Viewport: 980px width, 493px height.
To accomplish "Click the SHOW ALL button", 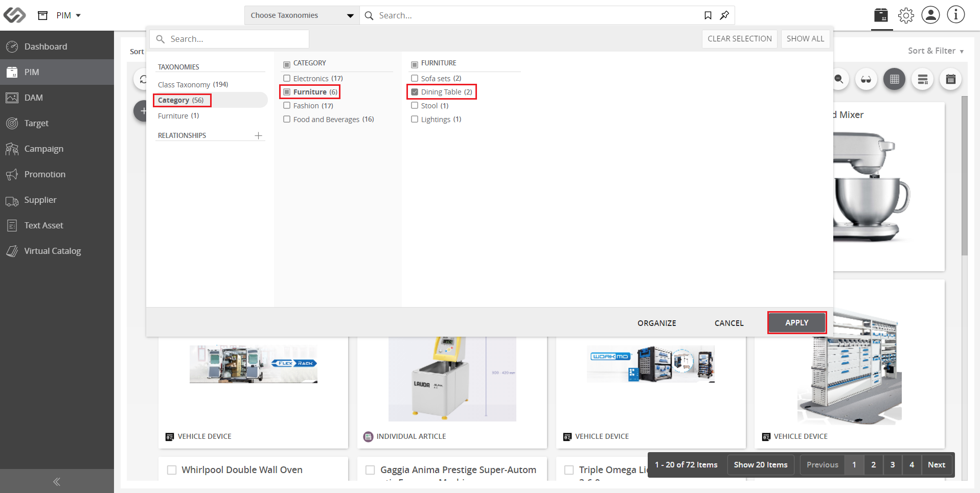I will point(805,39).
